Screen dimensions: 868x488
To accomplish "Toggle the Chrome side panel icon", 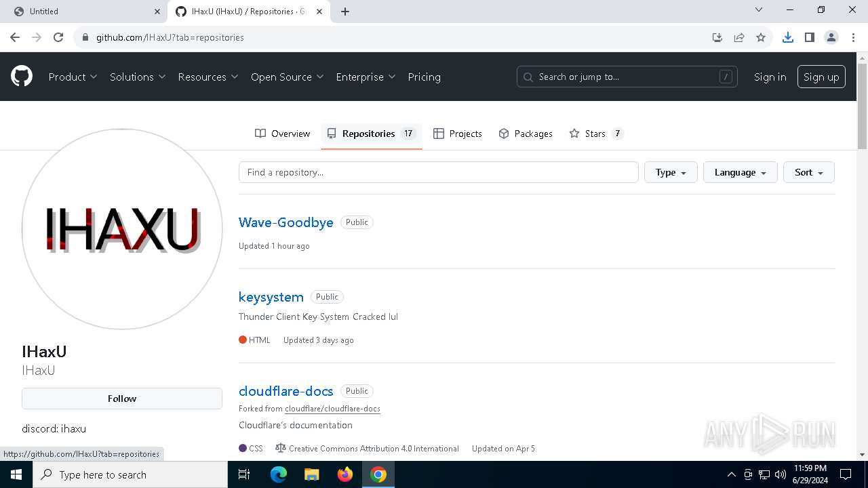I will [x=810, y=37].
